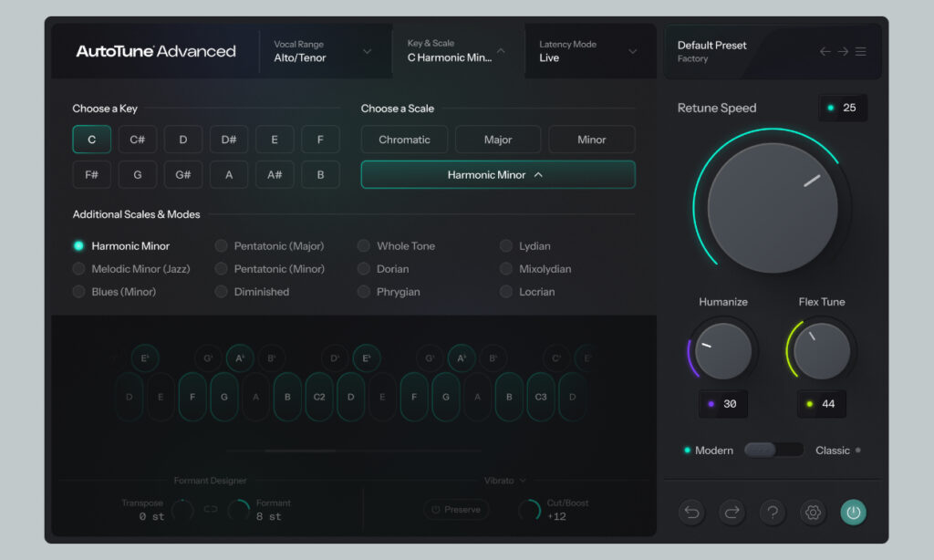Screen dimensions: 934x560
Task: Expand the Vibrato section chevron
Action: pyautogui.click(x=523, y=481)
